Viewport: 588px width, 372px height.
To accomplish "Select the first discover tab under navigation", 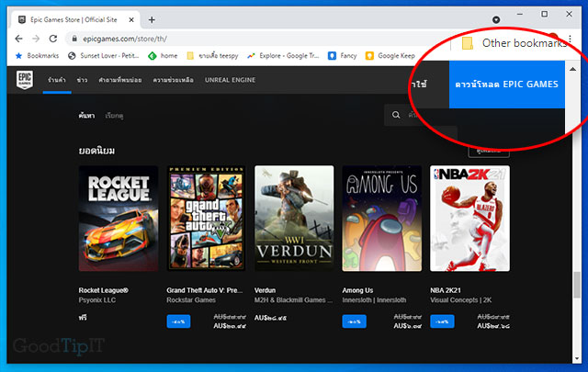I will 86,116.
